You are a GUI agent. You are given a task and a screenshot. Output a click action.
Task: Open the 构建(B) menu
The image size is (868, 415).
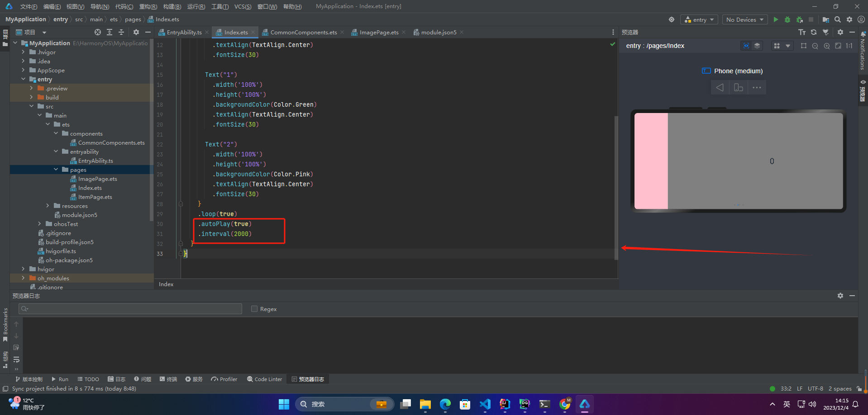pos(172,6)
